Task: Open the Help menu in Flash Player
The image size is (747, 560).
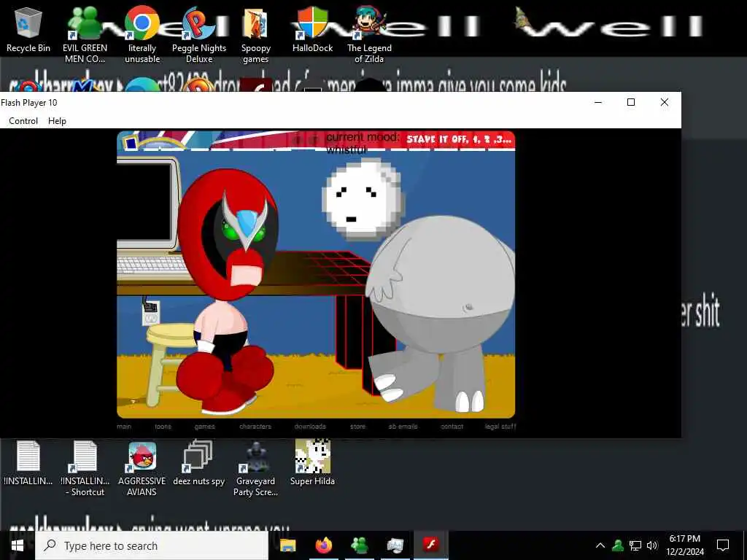Action: tap(57, 121)
